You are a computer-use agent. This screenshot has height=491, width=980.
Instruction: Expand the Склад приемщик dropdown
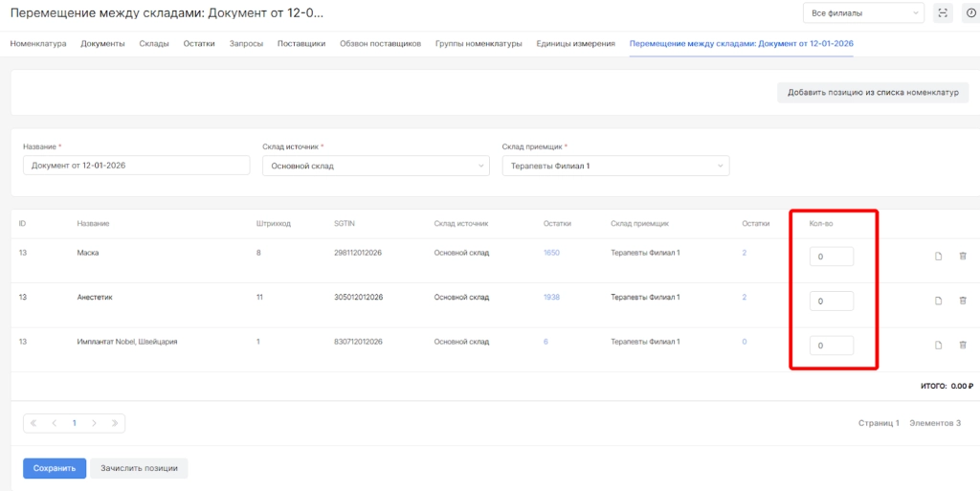(x=615, y=166)
